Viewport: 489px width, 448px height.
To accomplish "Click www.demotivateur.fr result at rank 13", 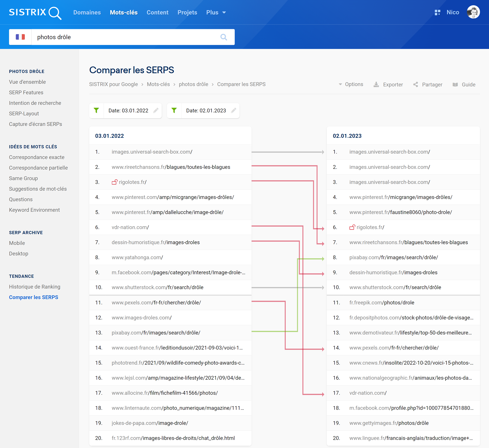I will pos(411,333).
